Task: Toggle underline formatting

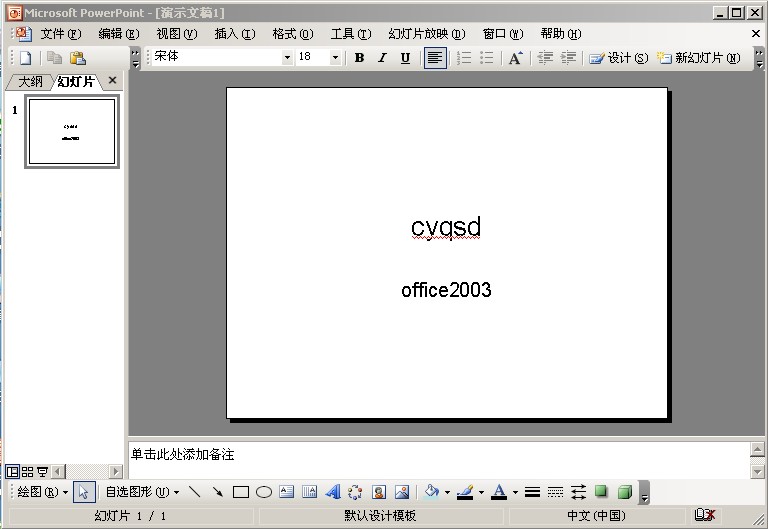Action: point(405,58)
